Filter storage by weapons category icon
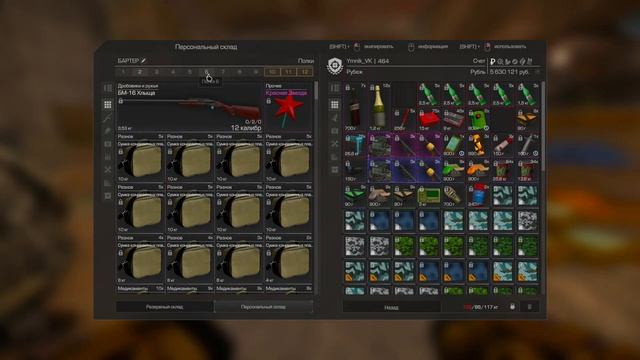The width and height of the screenshot is (640, 360). point(108,118)
